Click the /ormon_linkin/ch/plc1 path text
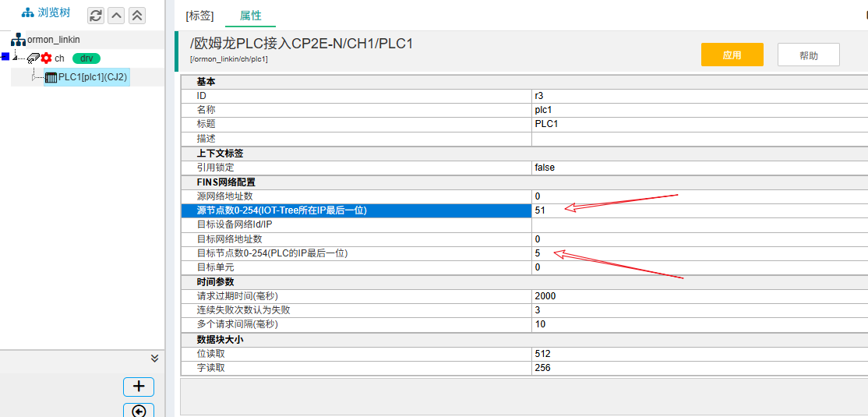 pyautogui.click(x=228, y=58)
